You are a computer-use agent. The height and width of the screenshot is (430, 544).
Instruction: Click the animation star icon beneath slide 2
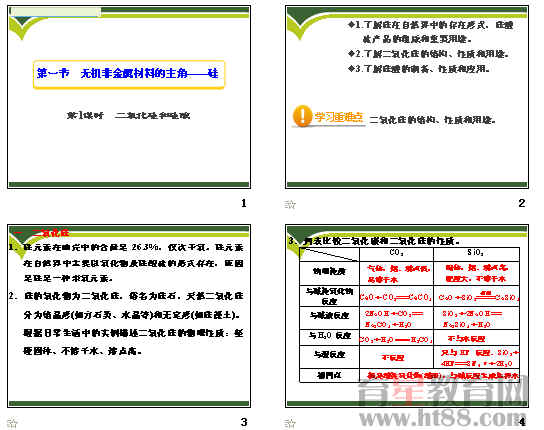click(290, 204)
